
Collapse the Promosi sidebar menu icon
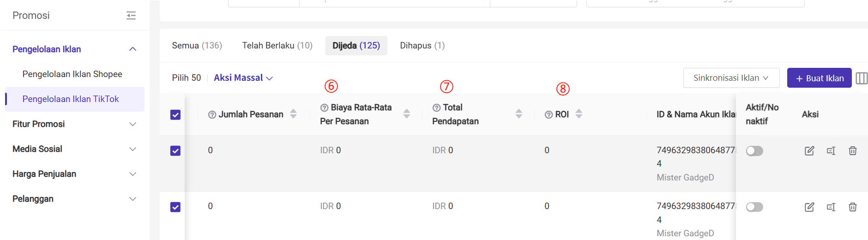point(131,16)
